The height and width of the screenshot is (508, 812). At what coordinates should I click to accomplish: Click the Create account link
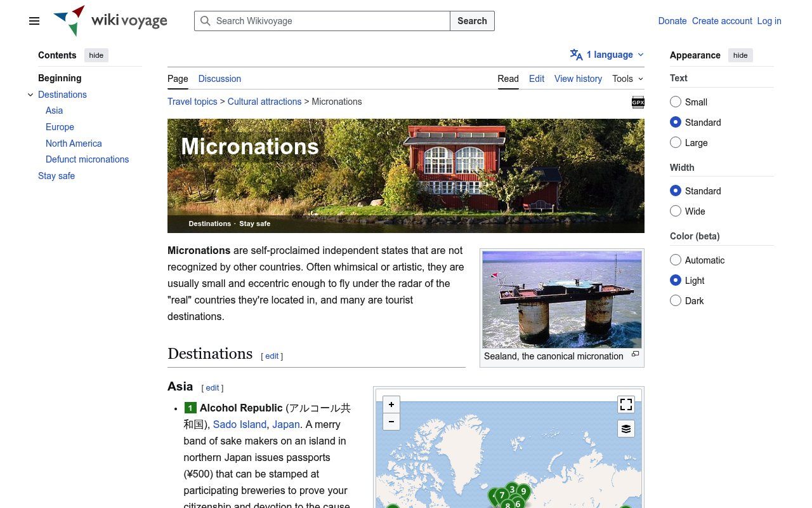722,21
